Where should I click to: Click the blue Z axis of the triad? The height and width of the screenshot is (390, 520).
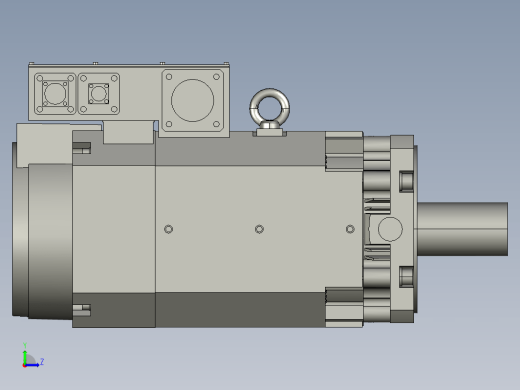click(33, 365)
